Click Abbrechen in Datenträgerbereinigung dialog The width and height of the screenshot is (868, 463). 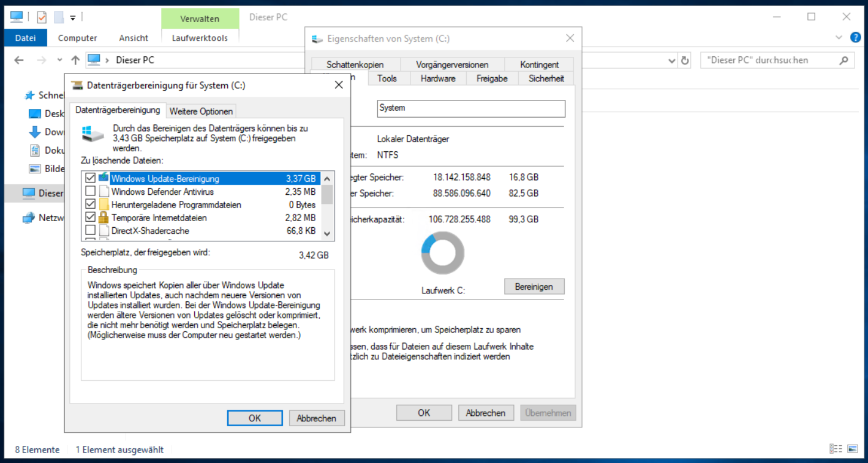317,418
